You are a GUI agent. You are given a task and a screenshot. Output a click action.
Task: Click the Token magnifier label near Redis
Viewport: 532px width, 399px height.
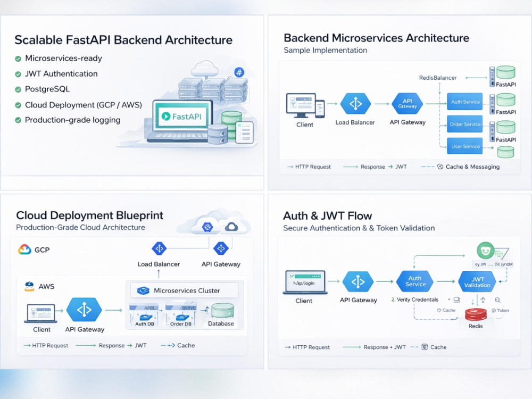(500, 310)
